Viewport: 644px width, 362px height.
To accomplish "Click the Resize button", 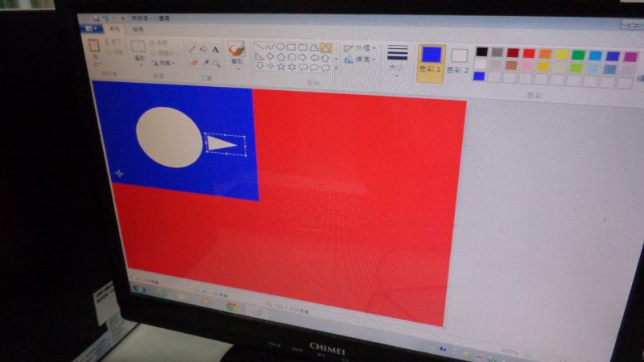I will 164,53.
